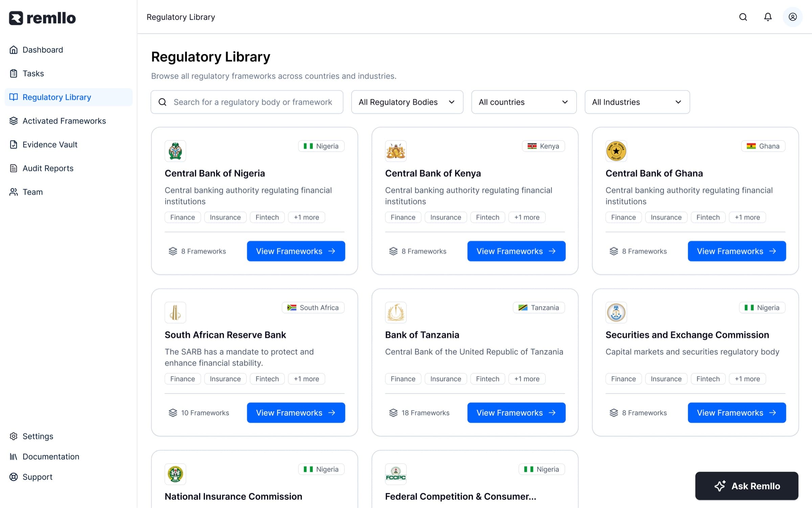The image size is (812, 508).
Task: Click the Dashboard home icon
Action: point(14,50)
